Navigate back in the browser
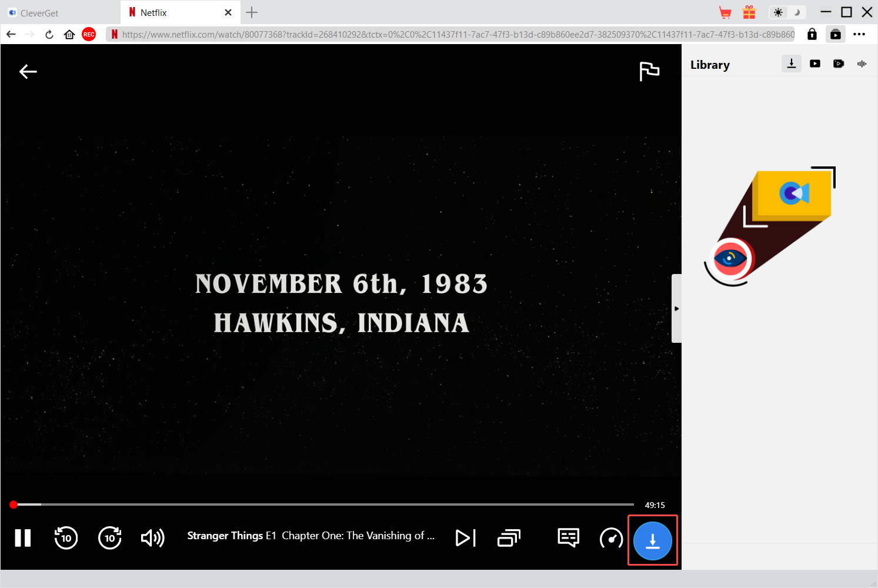Viewport: 878px width, 588px height. click(x=11, y=34)
